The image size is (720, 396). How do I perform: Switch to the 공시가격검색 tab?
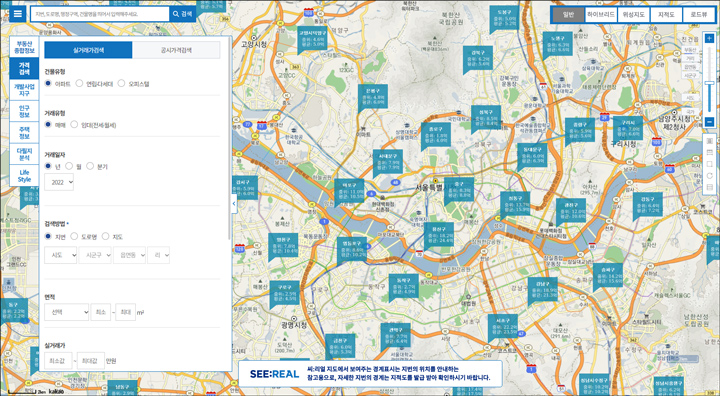tap(176, 50)
